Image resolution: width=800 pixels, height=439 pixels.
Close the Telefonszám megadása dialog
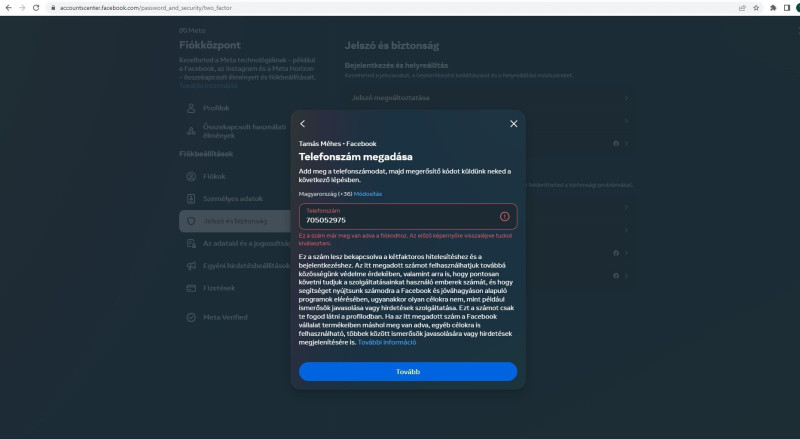pos(513,124)
